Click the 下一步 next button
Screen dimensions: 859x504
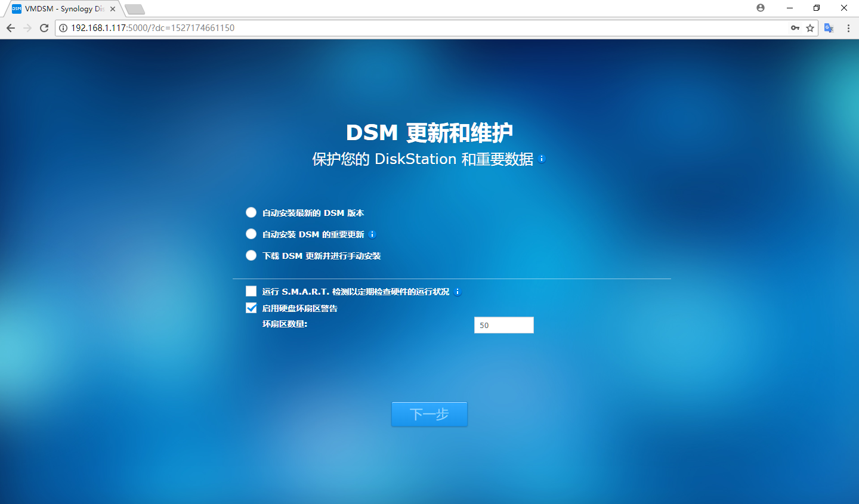tap(429, 414)
